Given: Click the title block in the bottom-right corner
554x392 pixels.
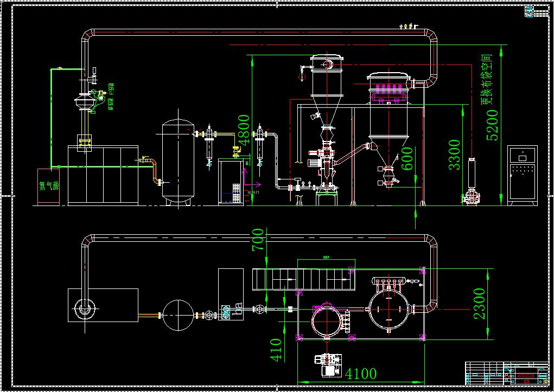Looking at the screenshot, I should (506, 374).
